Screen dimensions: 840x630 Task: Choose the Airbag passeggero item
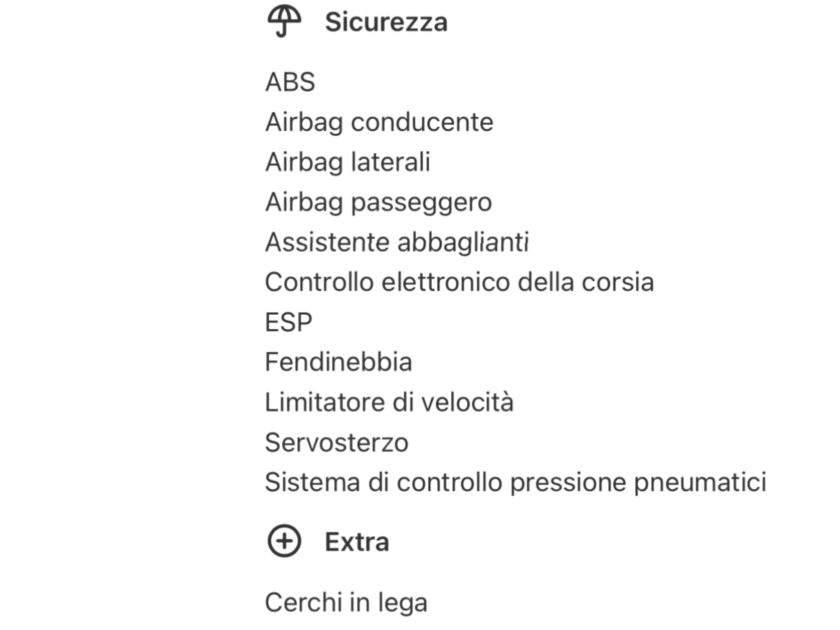tap(378, 202)
